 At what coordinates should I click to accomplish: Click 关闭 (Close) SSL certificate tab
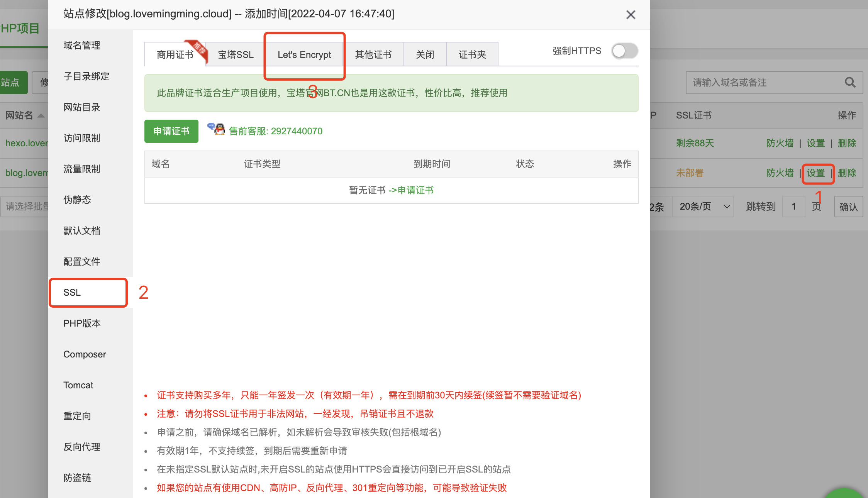click(x=425, y=54)
